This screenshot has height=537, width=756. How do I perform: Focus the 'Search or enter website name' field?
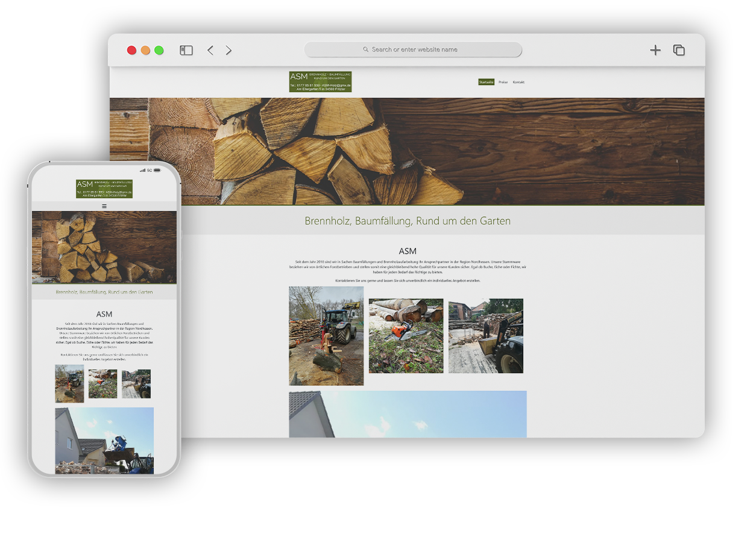click(x=416, y=50)
